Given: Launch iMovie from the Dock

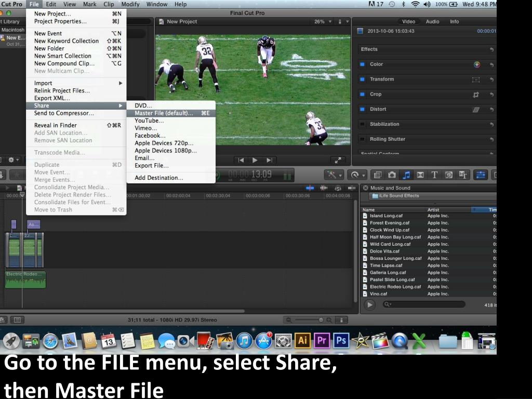Looking at the screenshot, I should click(x=361, y=341).
